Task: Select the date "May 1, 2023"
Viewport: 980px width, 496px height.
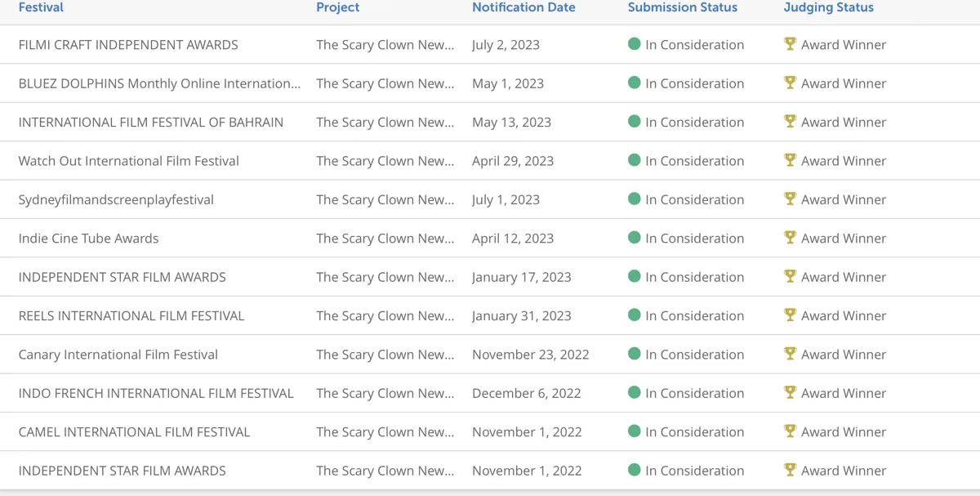Action: [508, 83]
